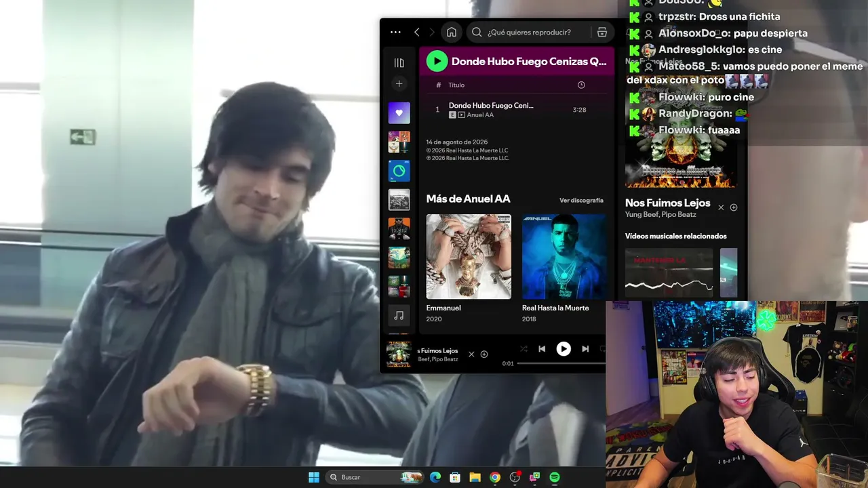Open 'Yung Beef, Pipo Beatz' in right panel

click(x=660, y=215)
